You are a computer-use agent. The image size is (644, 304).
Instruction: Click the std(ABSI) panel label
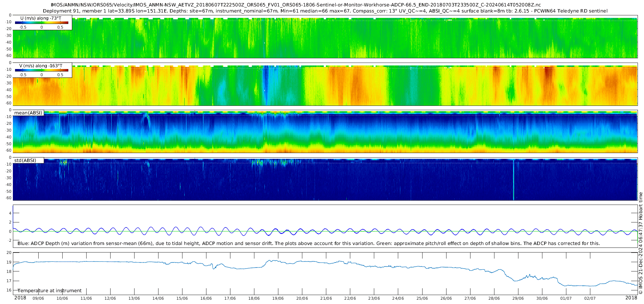pos(25,160)
